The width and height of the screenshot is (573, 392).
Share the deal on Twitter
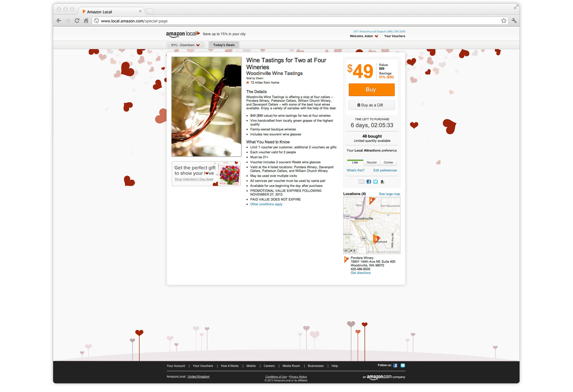[375, 182]
